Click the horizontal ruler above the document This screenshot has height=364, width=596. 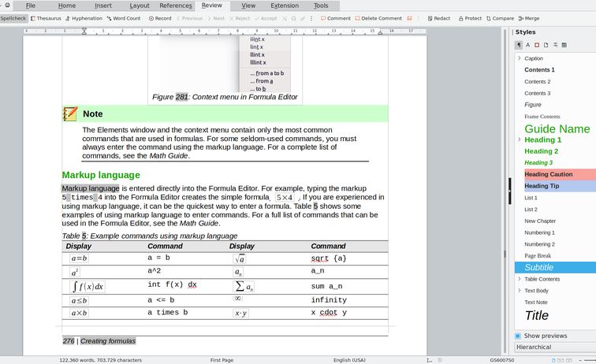(x=237, y=32)
